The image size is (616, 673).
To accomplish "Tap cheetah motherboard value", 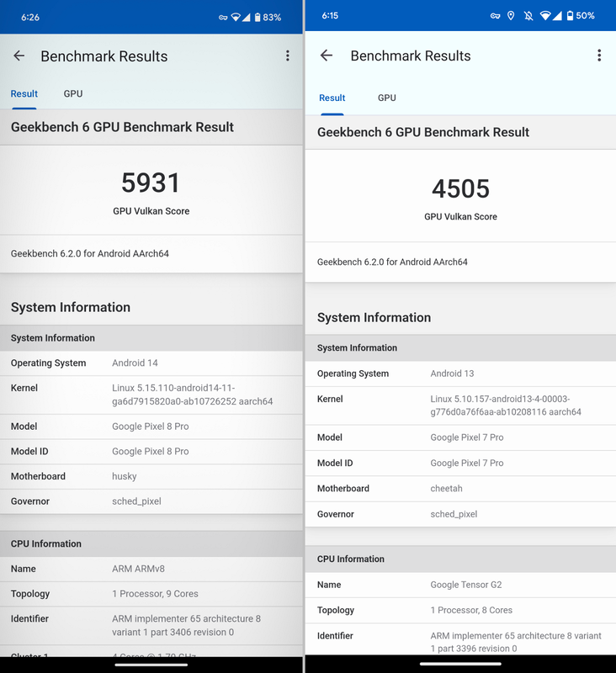I will 447,489.
